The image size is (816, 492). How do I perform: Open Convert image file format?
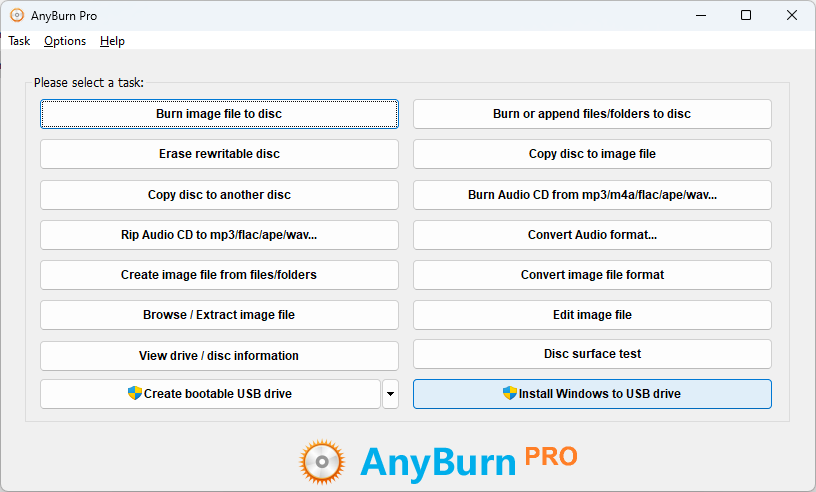tap(592, 275)
